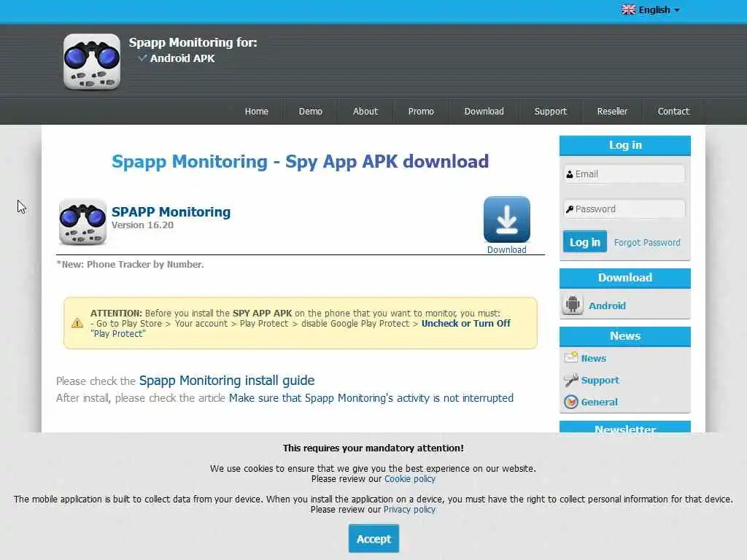Click the SPAPP Monitoring app icon beside version
Image resolution: width=747 pixels, height=560 pixels.
[x=82, y=222]
